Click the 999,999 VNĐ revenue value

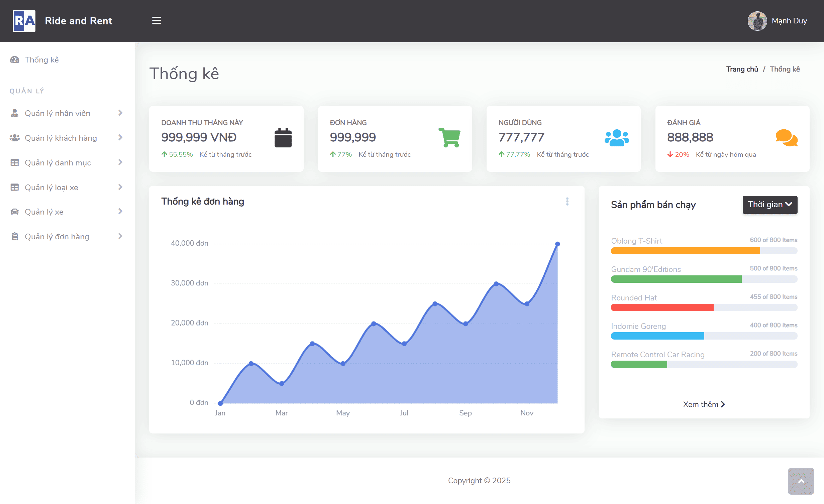199,137
